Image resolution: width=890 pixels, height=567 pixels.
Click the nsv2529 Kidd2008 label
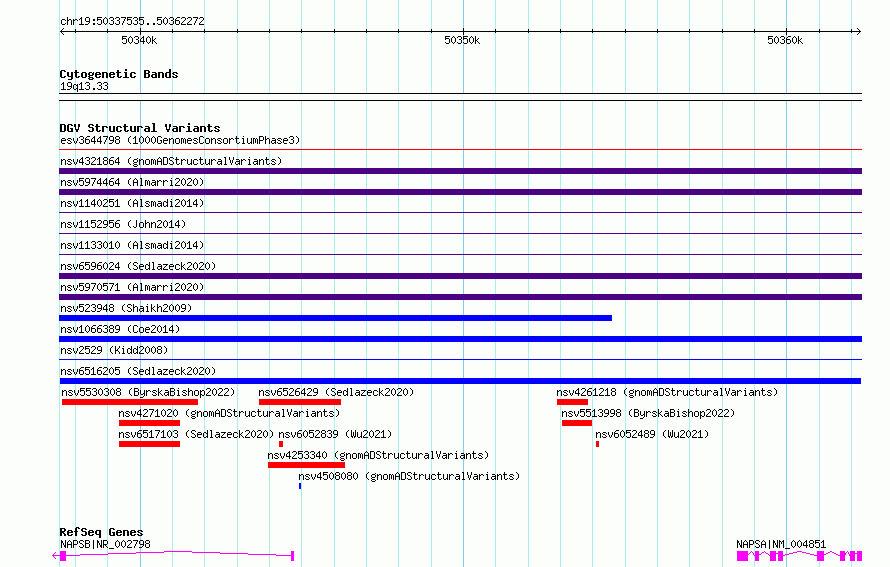click(114, 350)
